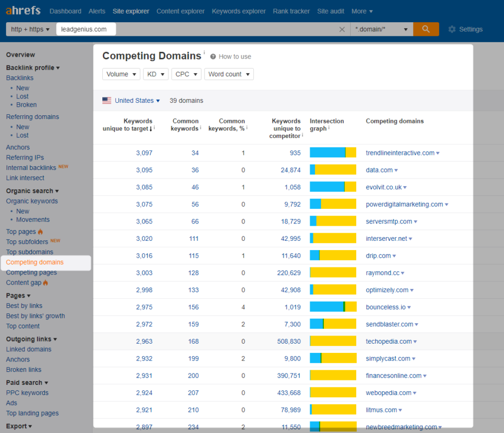Expand the drip.com domain dropdown arrow
Screen dimensions: 504x433
(395, 256)
